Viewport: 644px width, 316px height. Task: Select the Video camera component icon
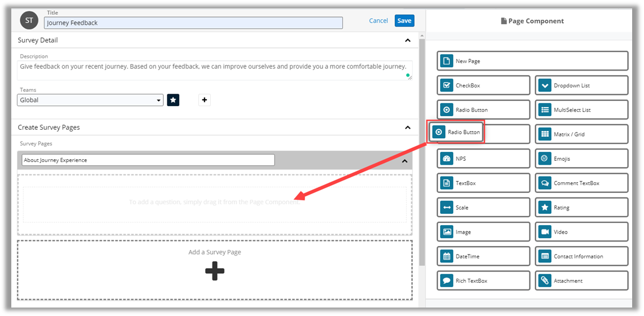545,232
